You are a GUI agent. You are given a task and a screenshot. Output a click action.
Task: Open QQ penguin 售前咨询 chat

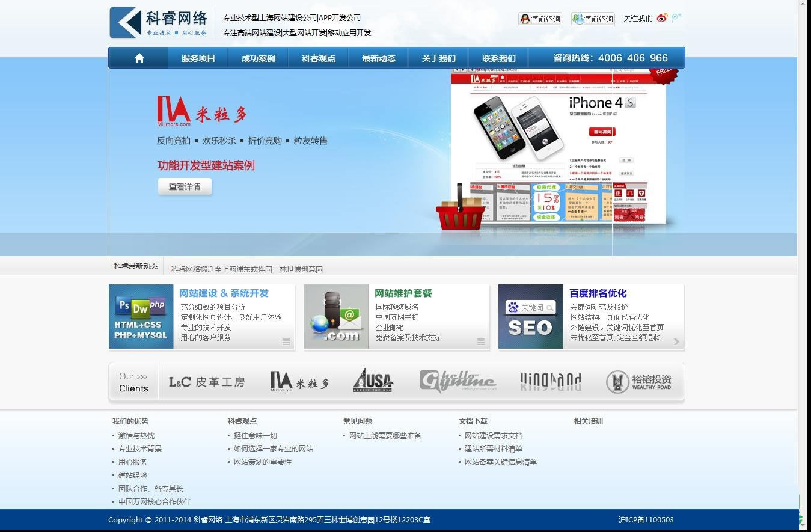(x=540, y=19)
